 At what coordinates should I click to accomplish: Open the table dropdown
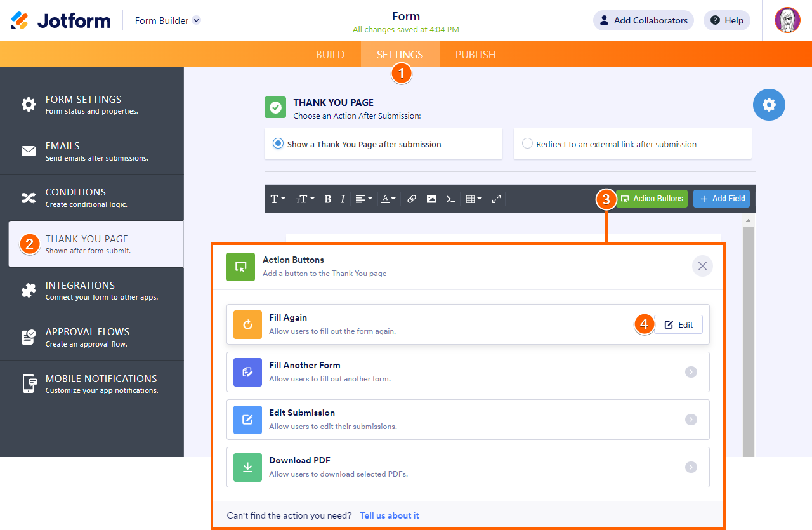point(474,199)
